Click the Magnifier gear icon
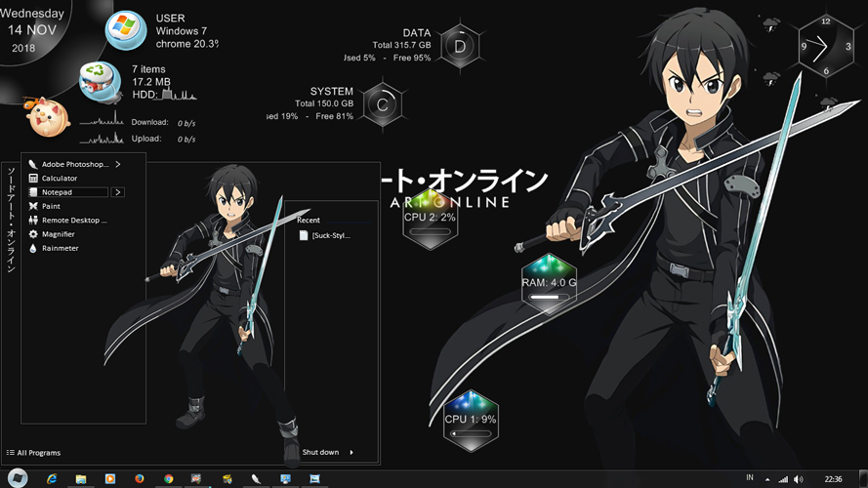 (x=33, y=234)
